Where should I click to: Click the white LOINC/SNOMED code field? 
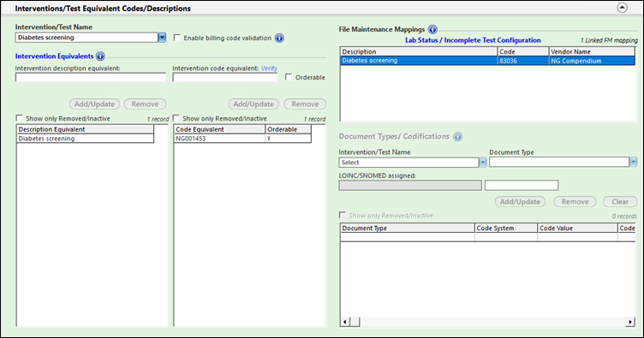tap(522, 186)
